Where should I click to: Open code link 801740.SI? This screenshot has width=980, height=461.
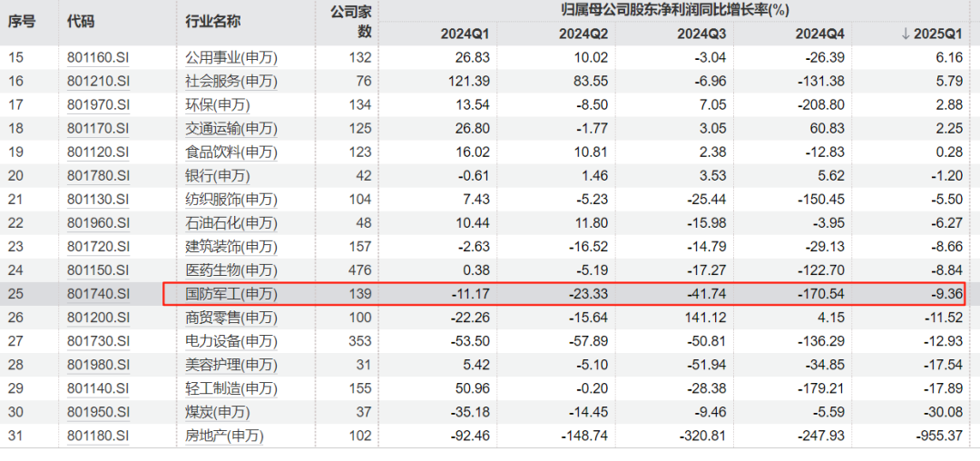98,293
